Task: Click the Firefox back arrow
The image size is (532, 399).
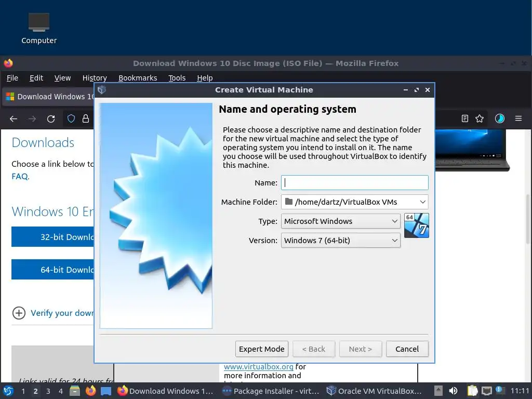Action: click(x=14, y=119)
